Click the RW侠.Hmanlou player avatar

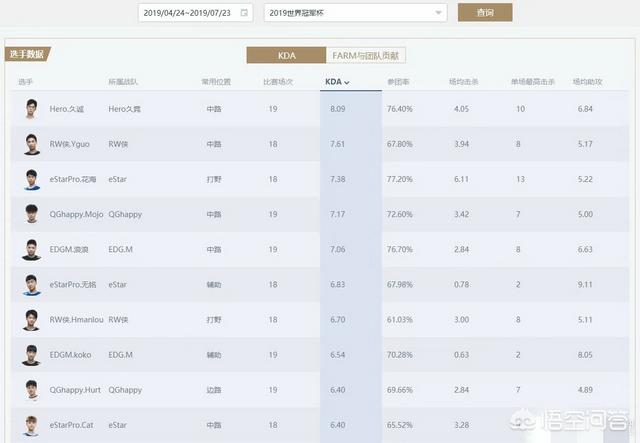tap(31, 320)
